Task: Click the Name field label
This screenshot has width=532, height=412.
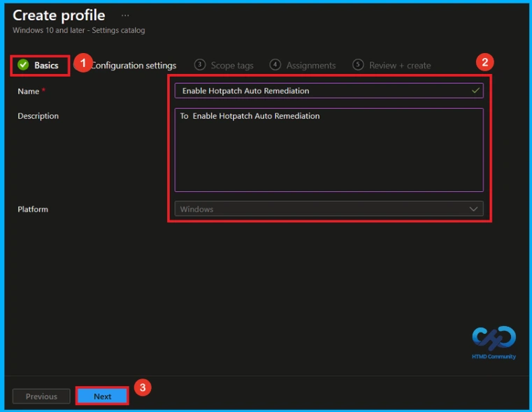Action: coord(29,91)
